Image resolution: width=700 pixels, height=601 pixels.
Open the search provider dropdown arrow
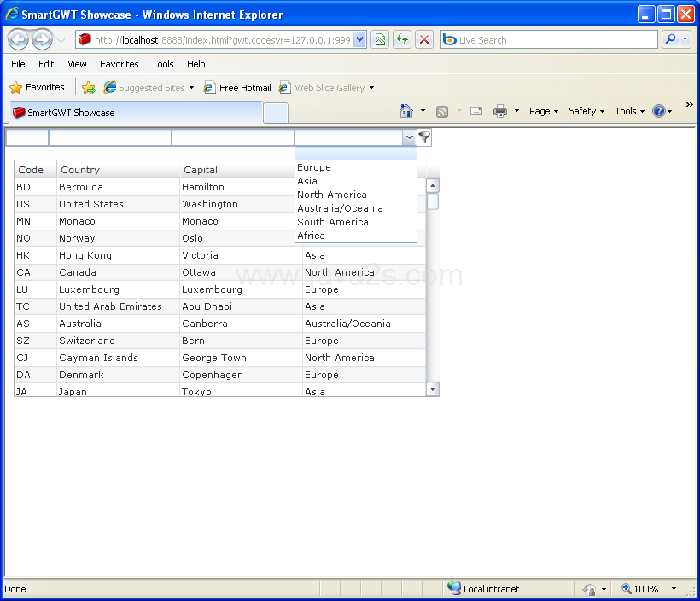(685, 40)
